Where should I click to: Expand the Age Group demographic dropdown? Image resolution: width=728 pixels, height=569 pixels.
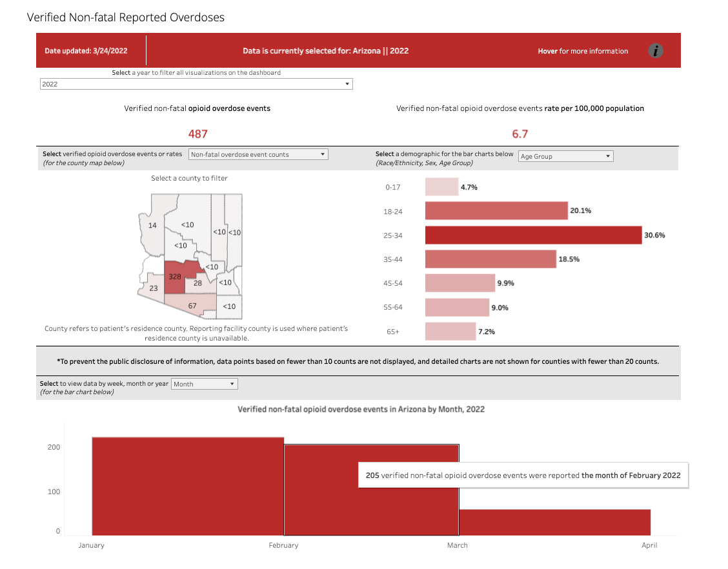565,156
